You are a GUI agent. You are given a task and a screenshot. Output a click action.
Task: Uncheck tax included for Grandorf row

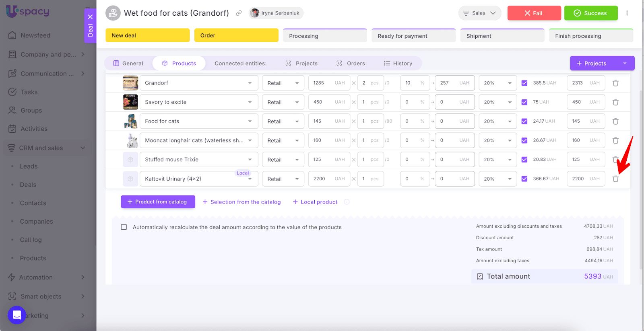click(524, 83)
